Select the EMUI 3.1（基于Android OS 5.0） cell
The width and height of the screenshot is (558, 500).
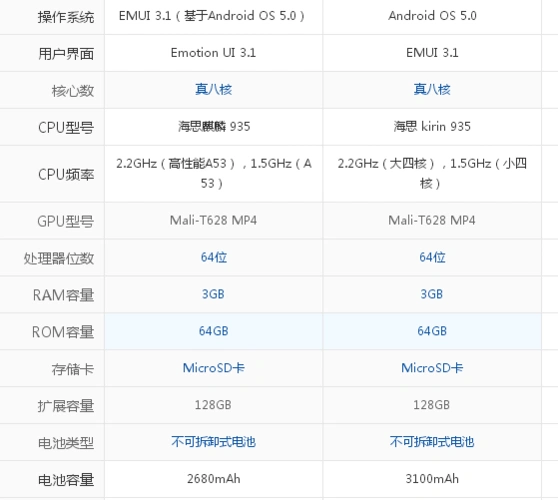point(214,16)
